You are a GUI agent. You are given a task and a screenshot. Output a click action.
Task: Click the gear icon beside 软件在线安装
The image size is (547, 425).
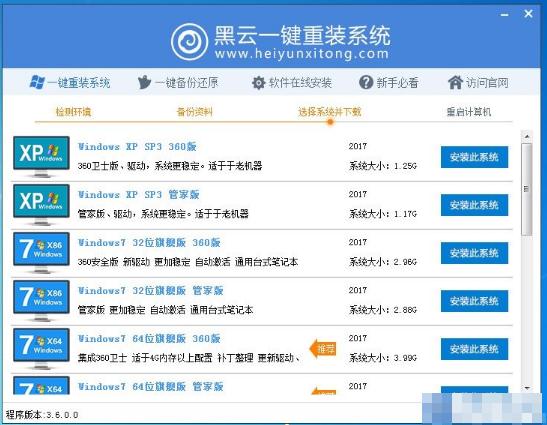pyautogui.click(x=258, y=83)
